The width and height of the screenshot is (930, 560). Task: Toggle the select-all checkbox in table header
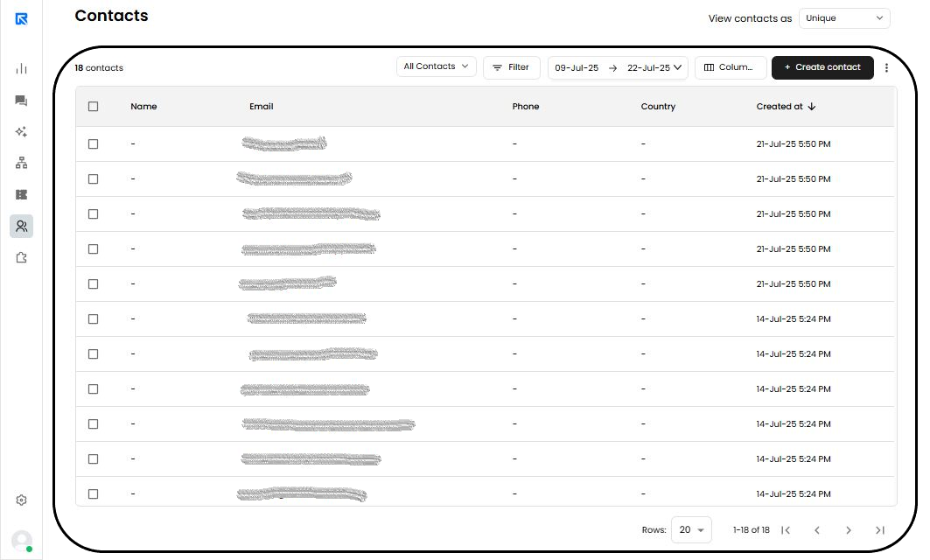94,107
